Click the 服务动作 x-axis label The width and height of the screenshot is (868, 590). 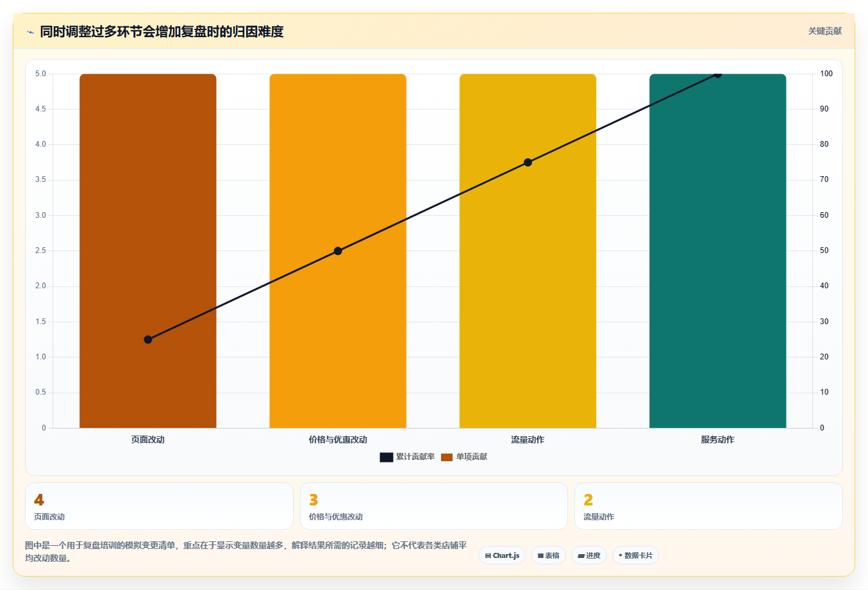[x=717, y=439]
